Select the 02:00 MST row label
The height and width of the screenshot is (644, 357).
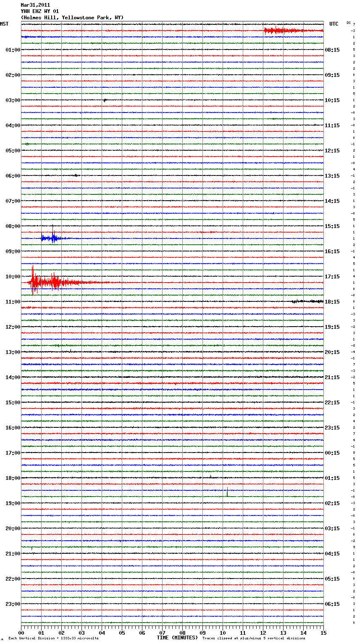click(13, 75)
